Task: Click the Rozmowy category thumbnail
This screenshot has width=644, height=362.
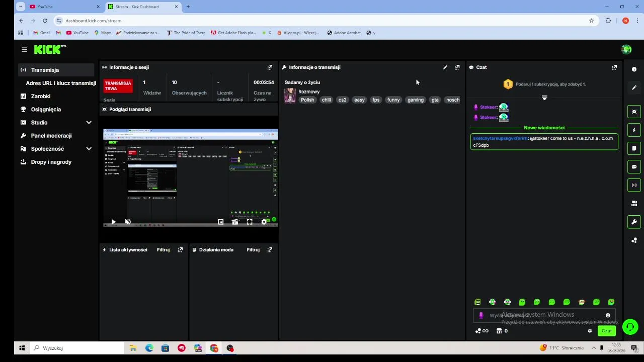Action: 290,96
